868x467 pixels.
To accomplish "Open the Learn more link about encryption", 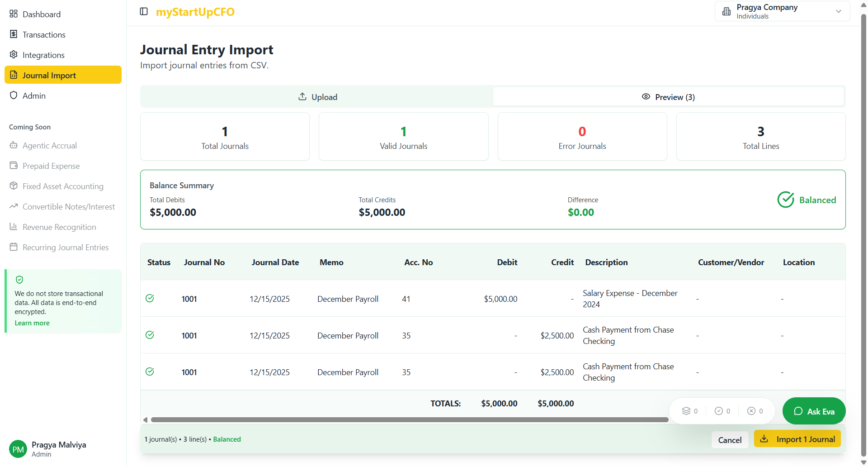I will click(x=32, y=323).
